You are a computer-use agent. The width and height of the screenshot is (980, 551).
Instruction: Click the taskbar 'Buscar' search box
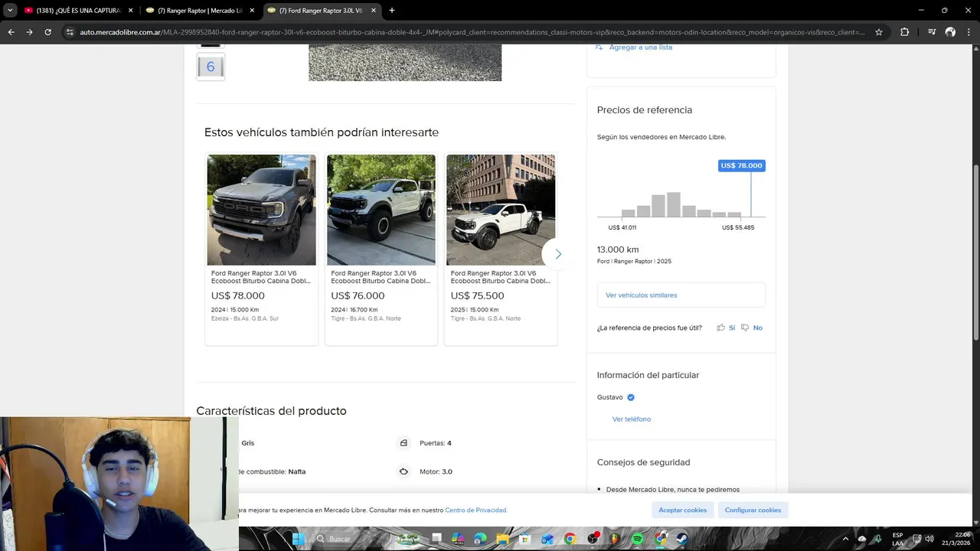point(352,539)
